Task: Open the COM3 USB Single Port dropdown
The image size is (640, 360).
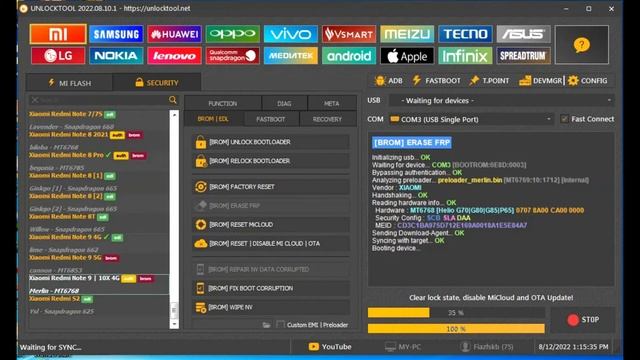Action: [x=471, y=119]
